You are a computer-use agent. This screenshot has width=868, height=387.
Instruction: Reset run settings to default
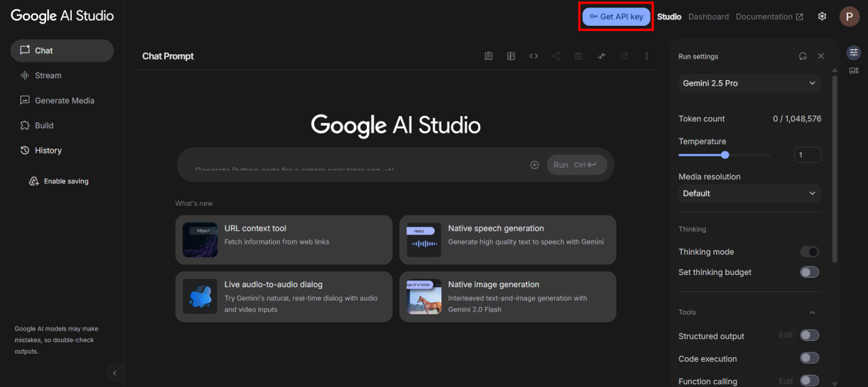(x=803, y=56)
